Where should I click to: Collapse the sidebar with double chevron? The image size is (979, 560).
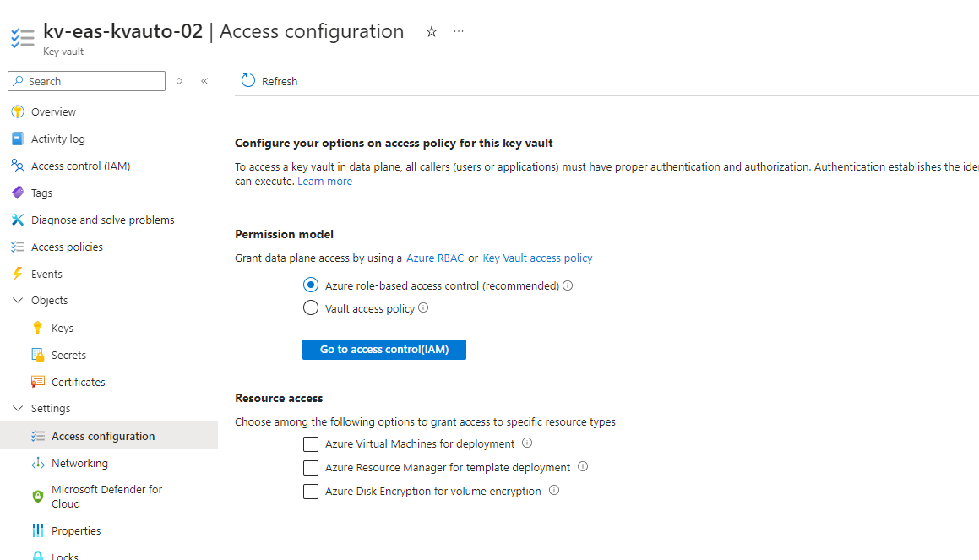pos(204,81)
